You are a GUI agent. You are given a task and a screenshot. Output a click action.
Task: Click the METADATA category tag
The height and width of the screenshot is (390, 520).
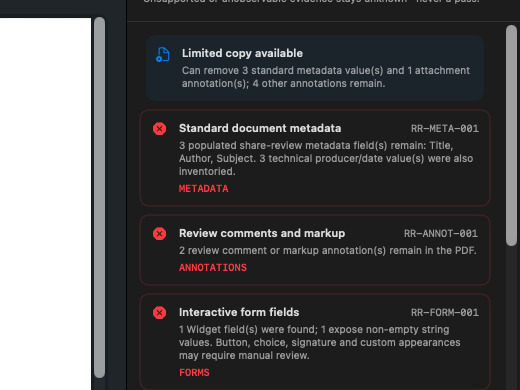(x=203, y=189)
